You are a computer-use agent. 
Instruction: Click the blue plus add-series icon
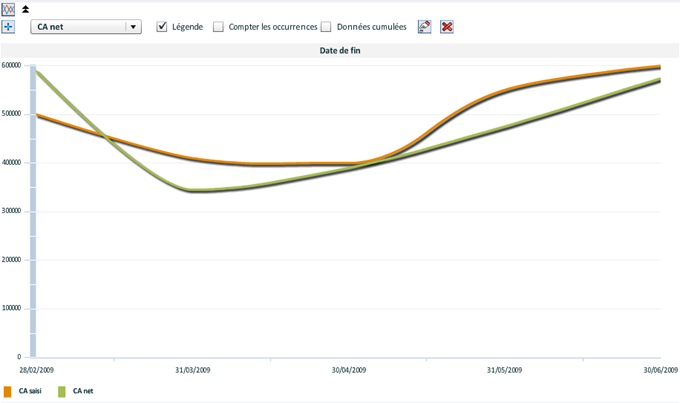point(8,26)
